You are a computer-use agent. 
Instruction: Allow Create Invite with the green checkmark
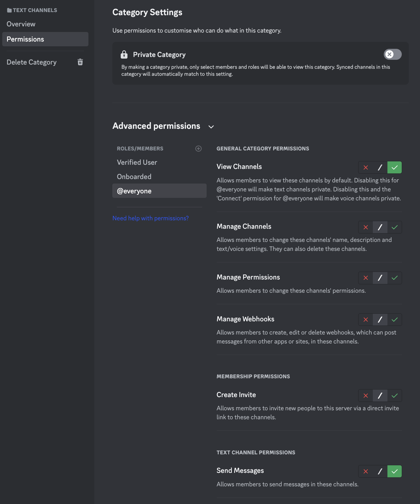click(x=394, y=396)
